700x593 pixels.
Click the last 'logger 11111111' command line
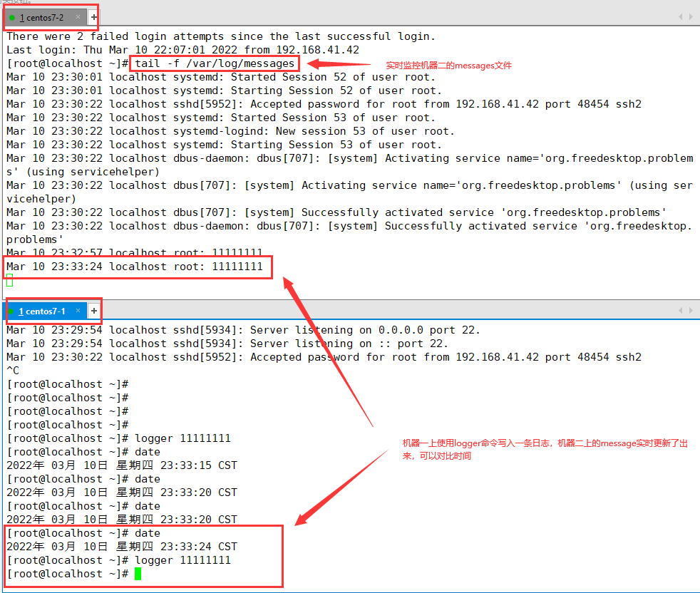coord(118,560)
